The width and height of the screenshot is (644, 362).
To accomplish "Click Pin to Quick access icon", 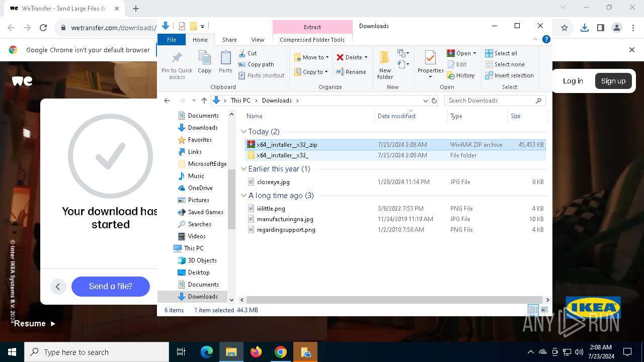I will click(177, 65).
